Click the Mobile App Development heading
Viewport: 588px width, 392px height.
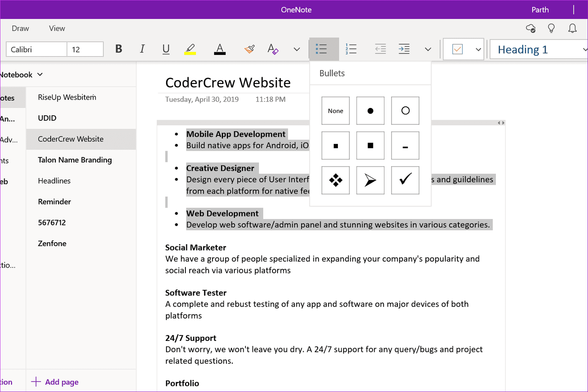click(236, 134)
